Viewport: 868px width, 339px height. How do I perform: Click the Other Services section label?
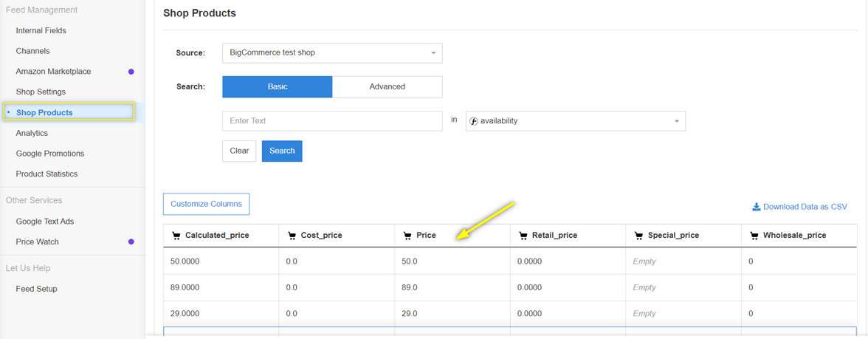pyautogui.click(x=34, y=200)
